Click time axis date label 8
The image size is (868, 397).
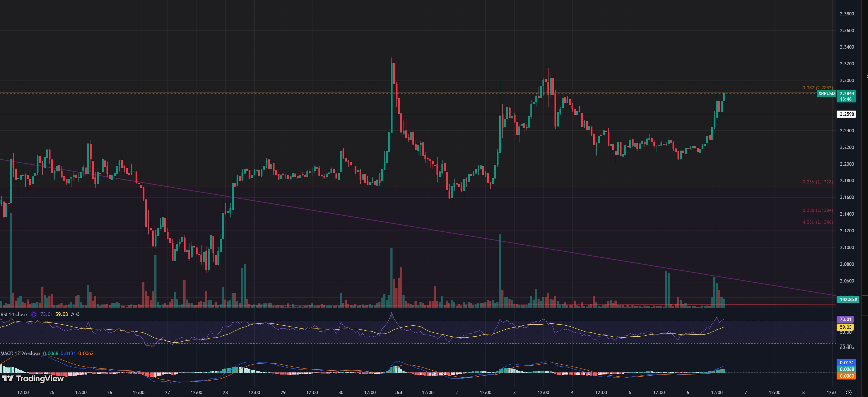click(804, 392)
